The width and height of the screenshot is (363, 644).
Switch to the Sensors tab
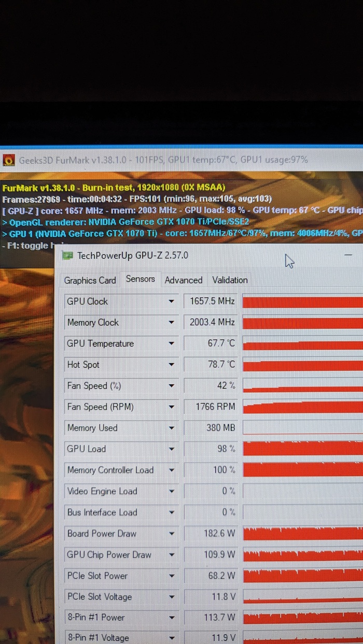[x=140, y=279]
